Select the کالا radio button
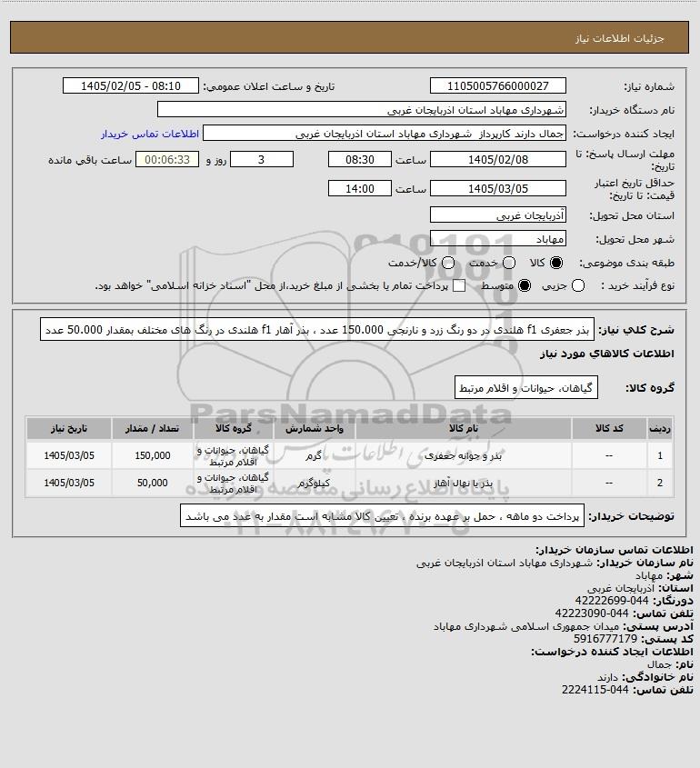The height and width of the screenshot is (768, 700). [x=556, y=263]
